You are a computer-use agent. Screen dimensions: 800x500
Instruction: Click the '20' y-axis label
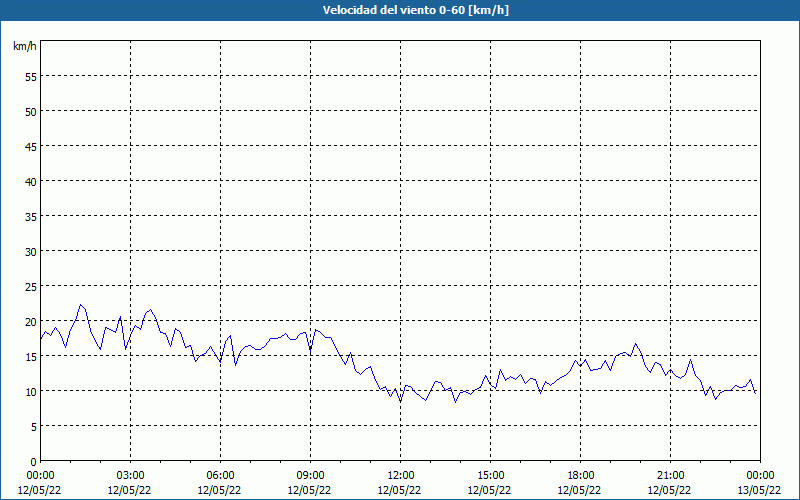(31, 321)
